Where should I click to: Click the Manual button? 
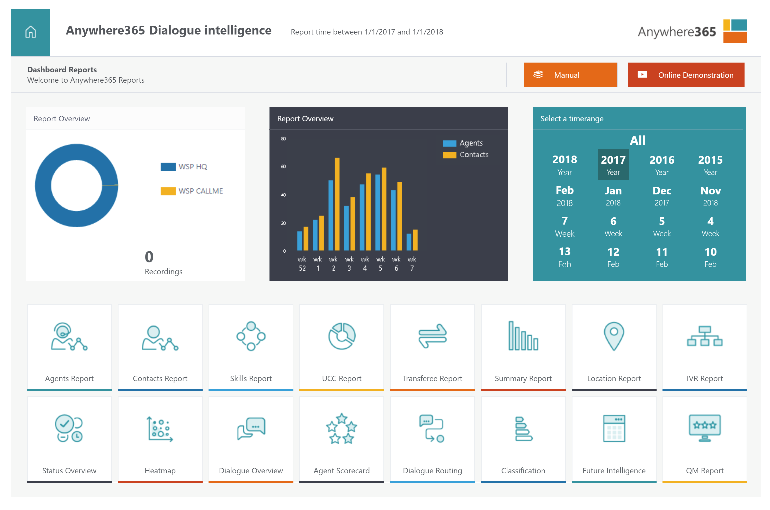pyautogui.click(x=569, y=75)
